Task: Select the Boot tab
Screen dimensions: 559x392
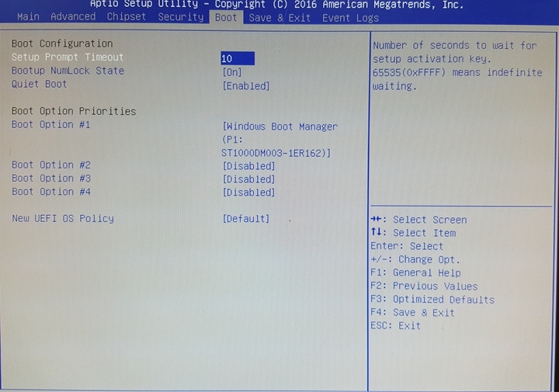Action: (x=226, y=17)
